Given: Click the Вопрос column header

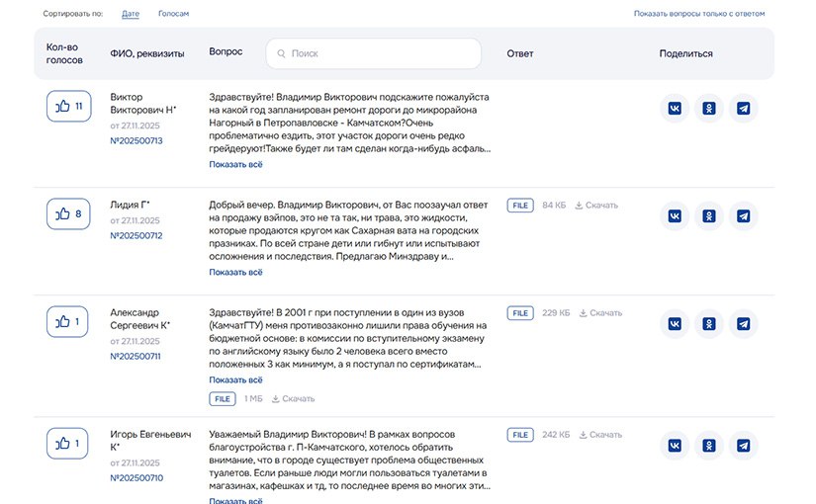Looking at the screenshot, I should coord(226,51).
